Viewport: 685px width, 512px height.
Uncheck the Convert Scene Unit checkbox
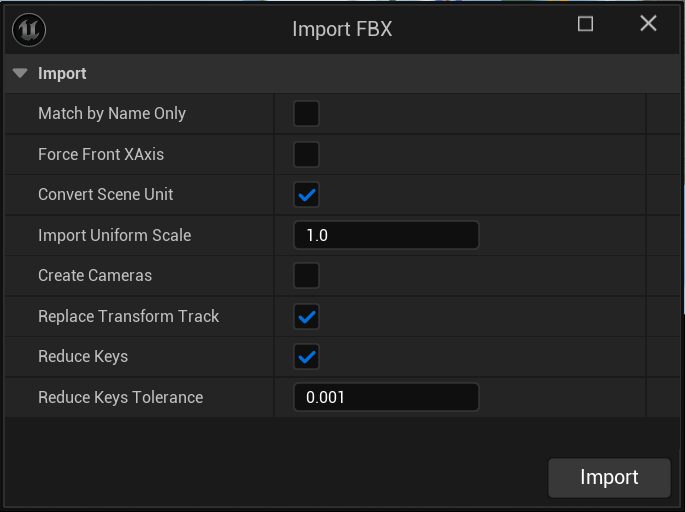tap(306, 194)
